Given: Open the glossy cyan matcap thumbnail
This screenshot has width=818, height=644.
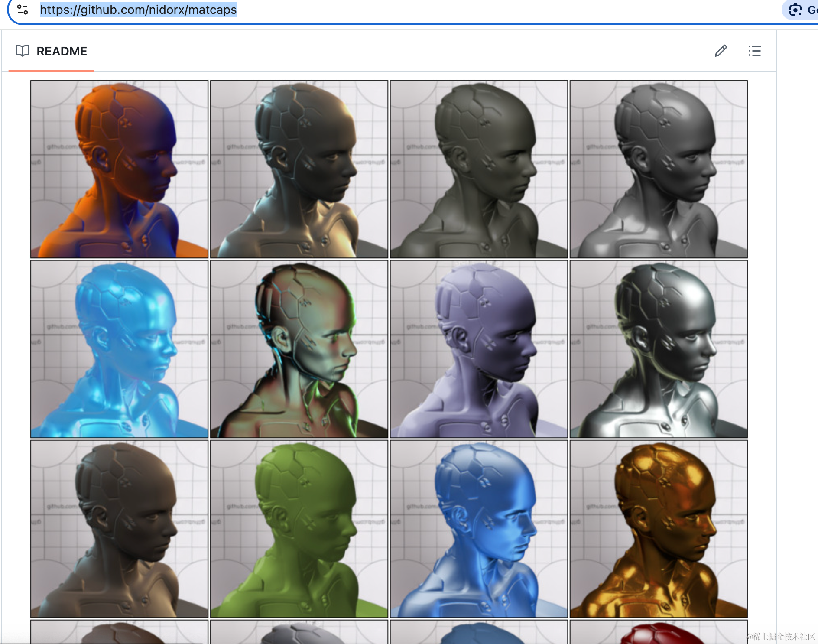Looking at the screenshot, I should click(x=120, y=349).
